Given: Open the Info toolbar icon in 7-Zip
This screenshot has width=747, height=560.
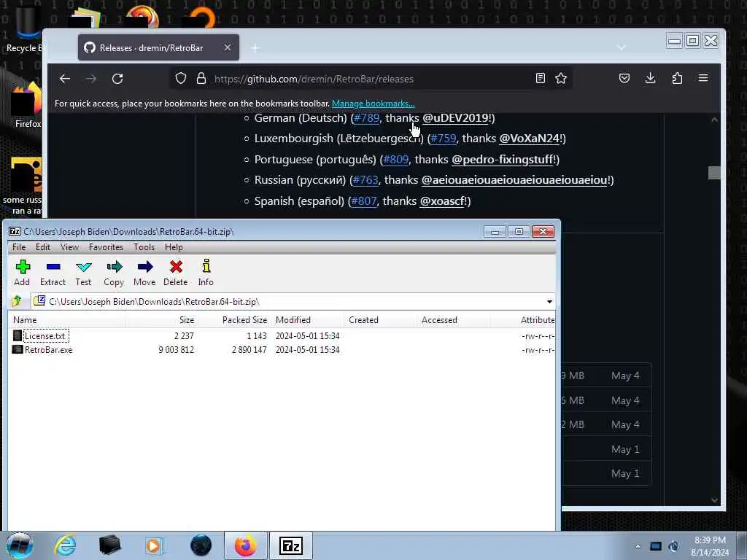Looking at the screenshot, I should coord(206,273).
